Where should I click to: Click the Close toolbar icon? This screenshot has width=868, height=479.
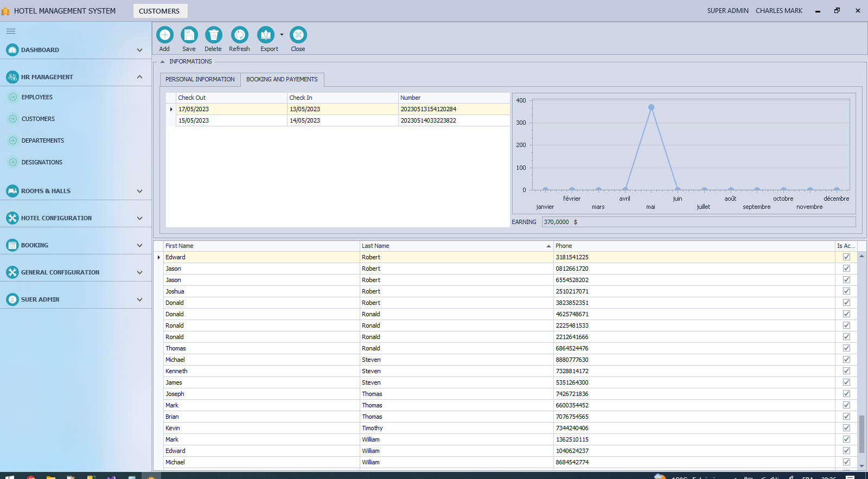pos(298,35)
